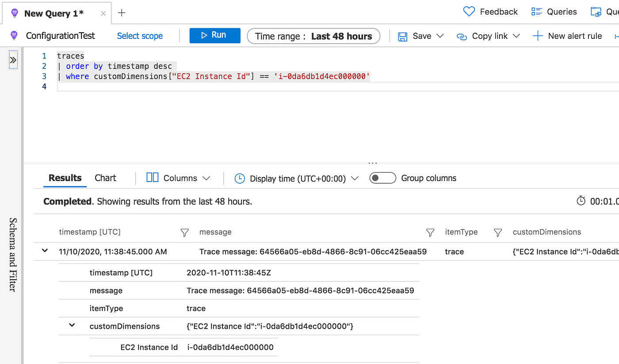Click the stopwatch icon near the query duration
Screen dimensions: 619x364
(x=581, y=201)
